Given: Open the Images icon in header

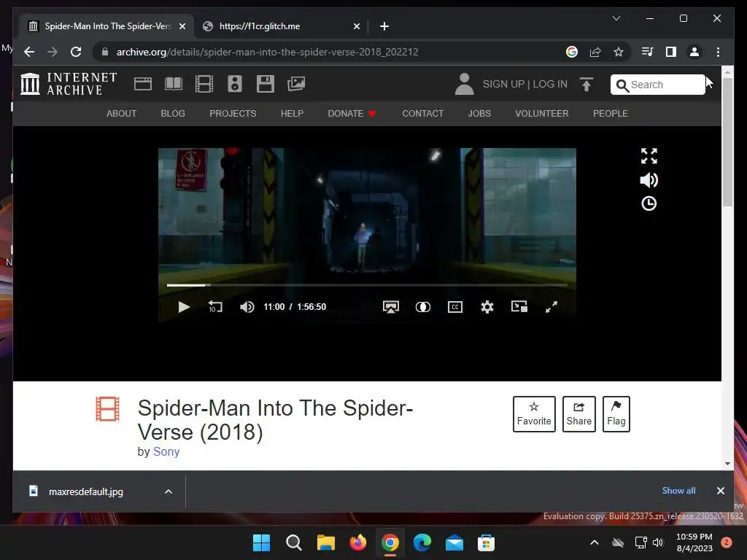Looking at the screenshot, I should click(296, 84).
